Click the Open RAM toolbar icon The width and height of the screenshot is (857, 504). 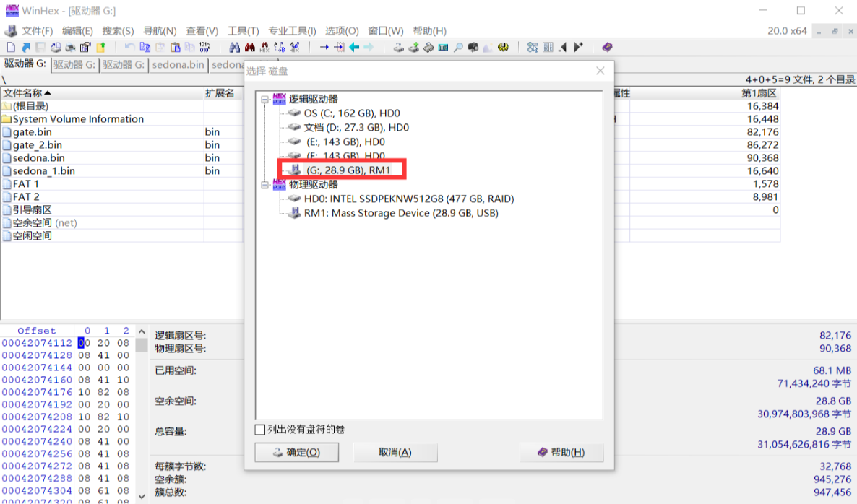coord(428,48)
